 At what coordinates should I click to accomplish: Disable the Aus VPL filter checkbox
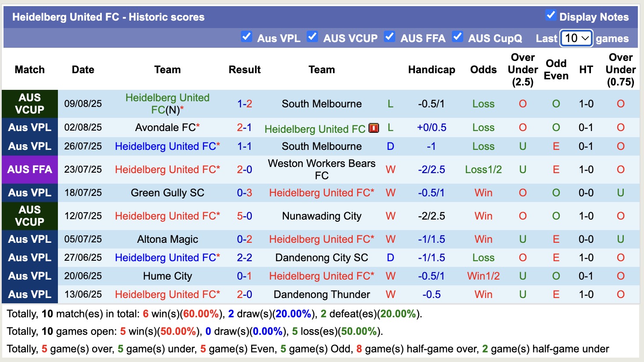click(247, 37)
